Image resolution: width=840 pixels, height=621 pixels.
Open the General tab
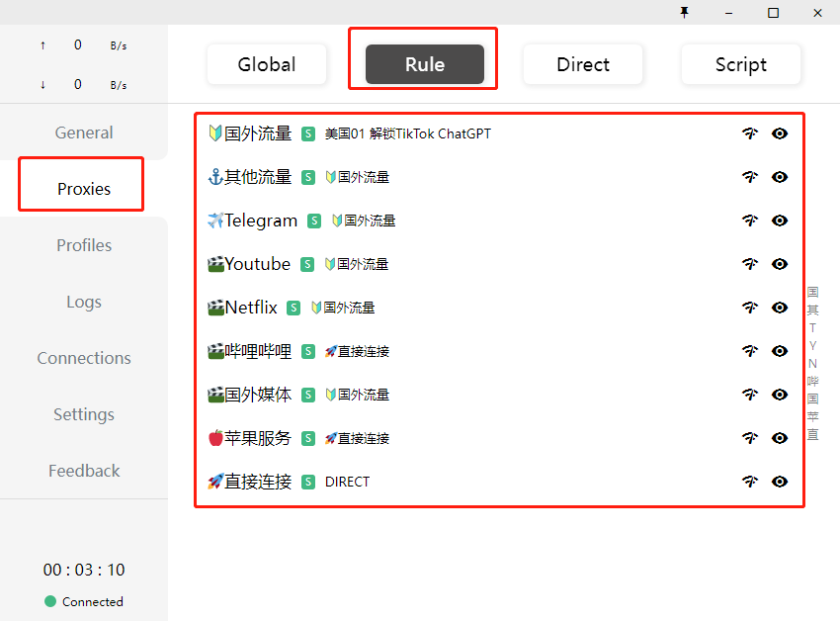tap(84, 132)
